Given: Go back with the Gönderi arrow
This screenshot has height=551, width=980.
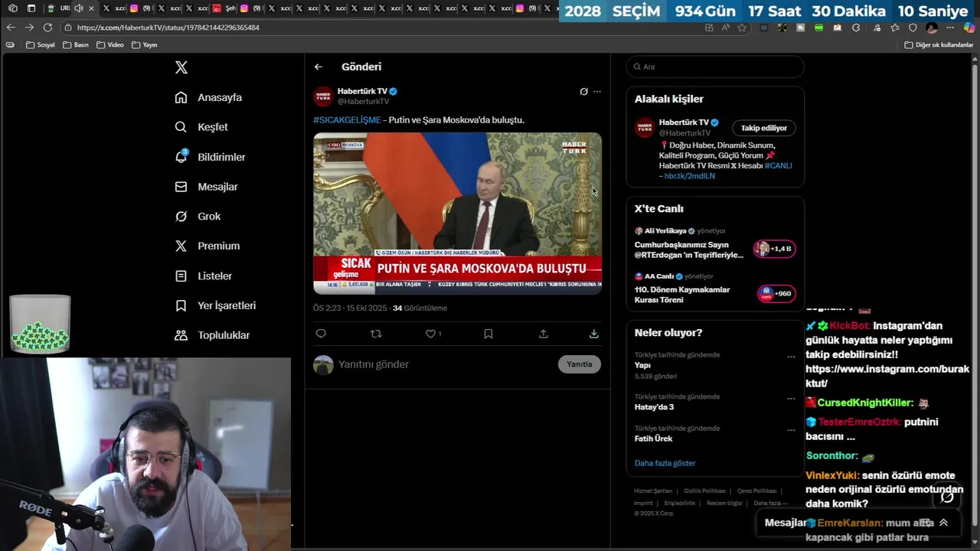Looking at the screenshot, I should pyautogui.click(x=318, y=67).
